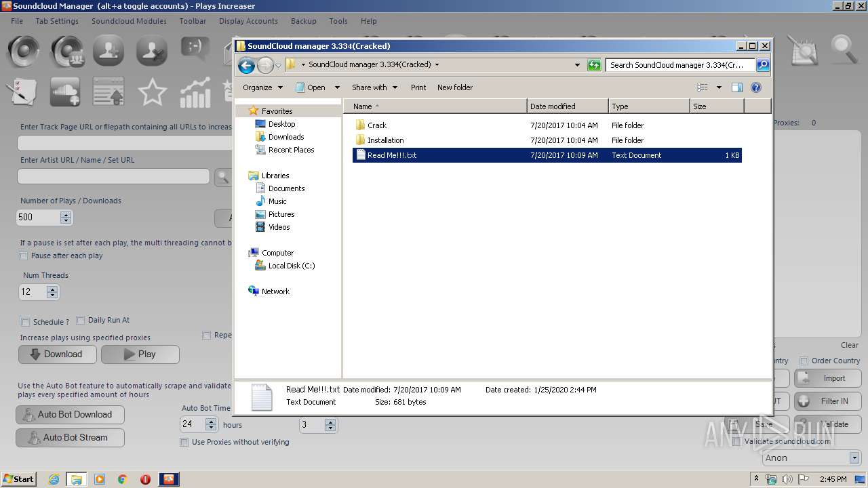
Task: Open the Tab Settings menu
Action: [x=57, y=21]
